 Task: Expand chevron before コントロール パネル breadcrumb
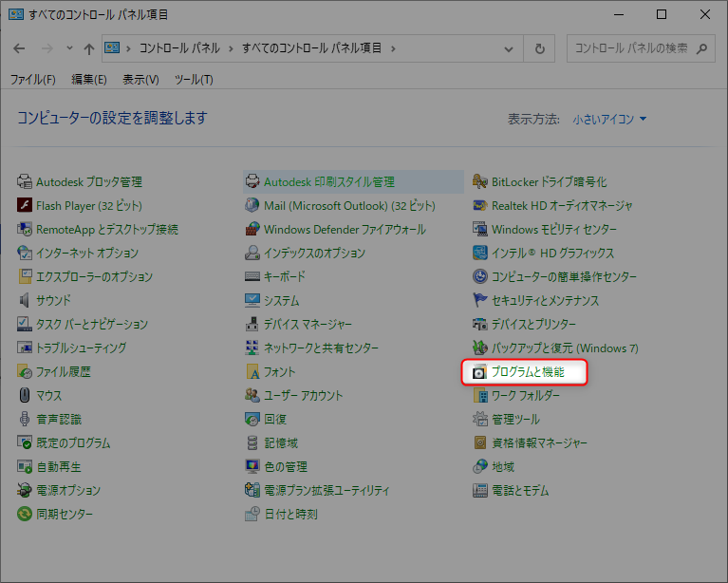[128, 48]
